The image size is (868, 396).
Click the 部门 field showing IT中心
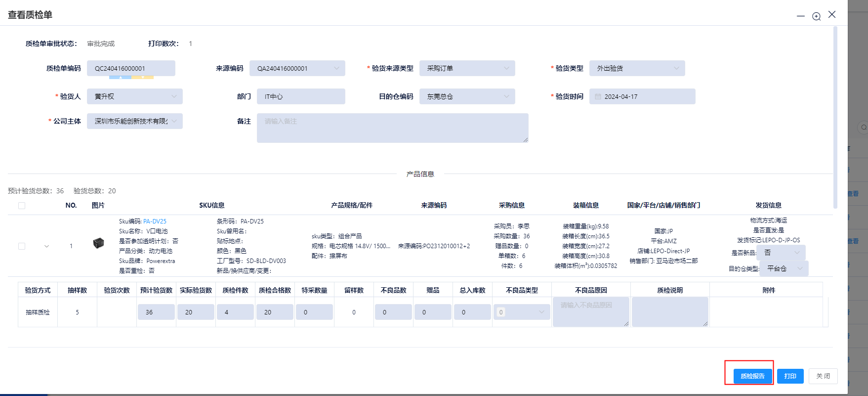pyautogui.click(x=301, y=96)
